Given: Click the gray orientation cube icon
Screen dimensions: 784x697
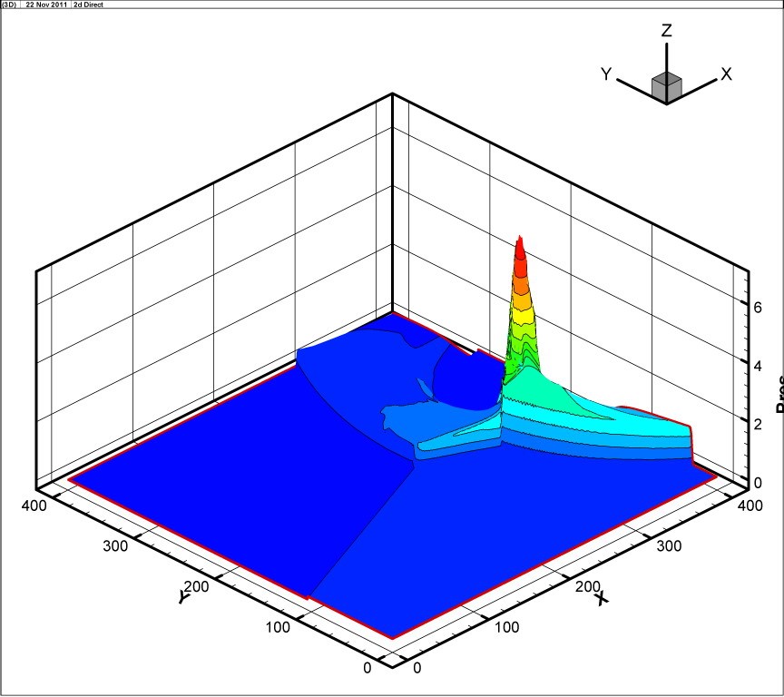Looking at the screenshot, I should (x=666, y=85).
